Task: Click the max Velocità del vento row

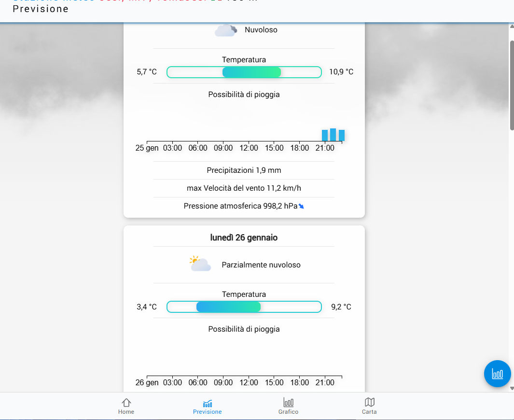Action: pyautogui.click(x=244, y=188)
